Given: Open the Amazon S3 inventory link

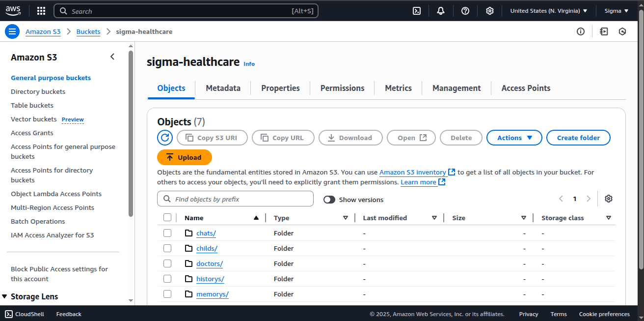Looking at the screenshot, I should 413,172.
